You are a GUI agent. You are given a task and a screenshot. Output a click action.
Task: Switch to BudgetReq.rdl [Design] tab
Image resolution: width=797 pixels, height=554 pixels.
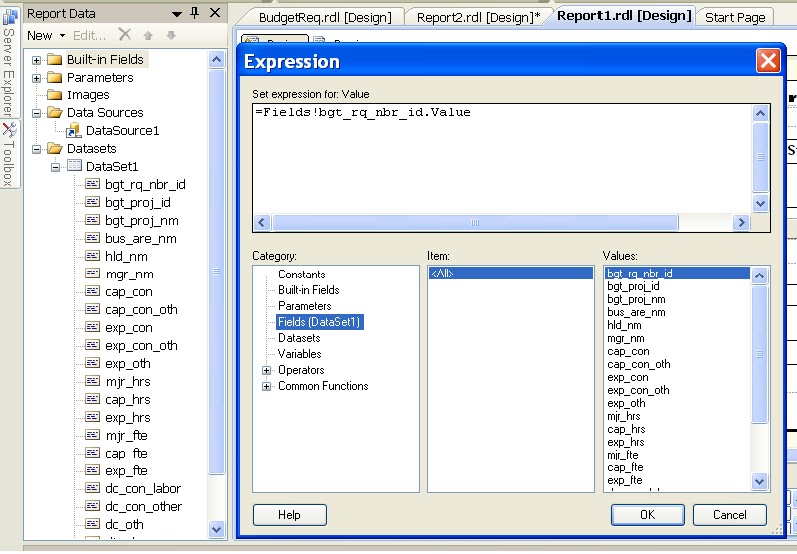[325, 18]
